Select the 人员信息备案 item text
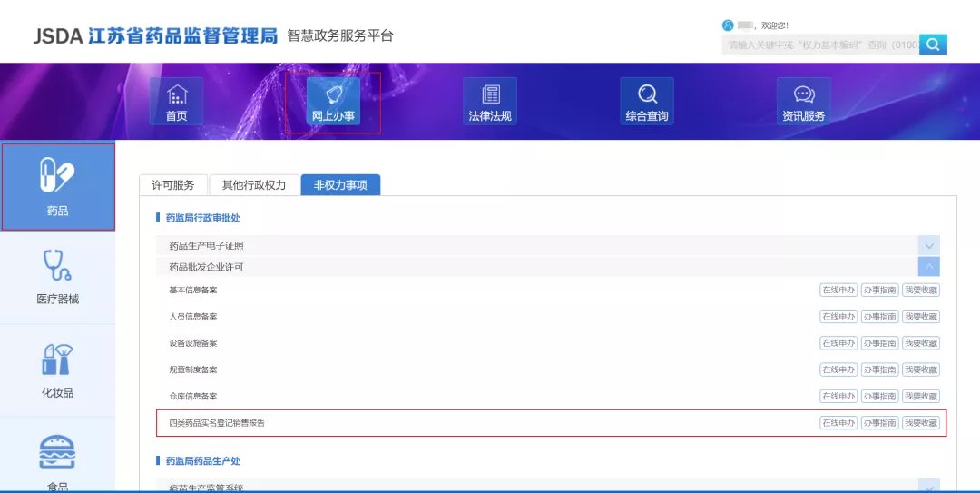Screen dimensions: 980x493 pos(193,317)
